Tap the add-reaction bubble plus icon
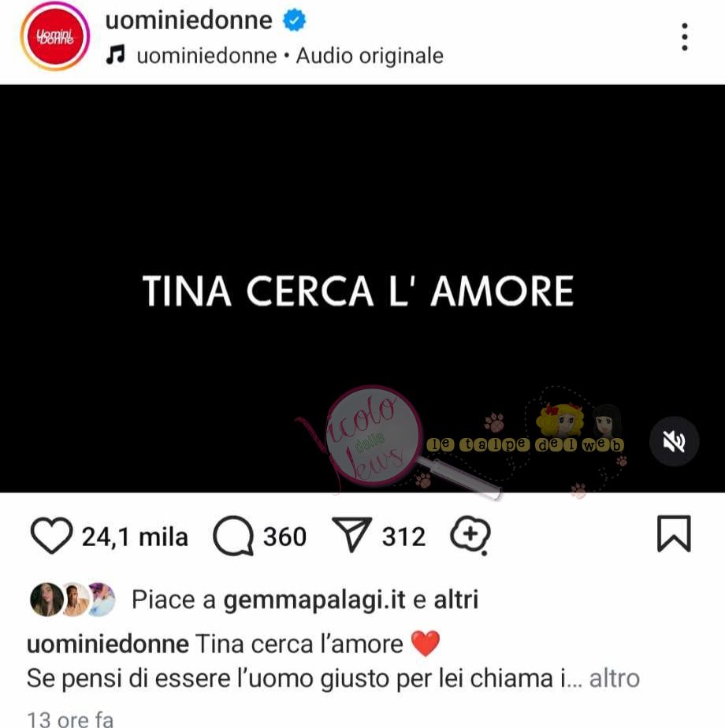The height and width of the screenshot is (728, 725). click(470, 535)
